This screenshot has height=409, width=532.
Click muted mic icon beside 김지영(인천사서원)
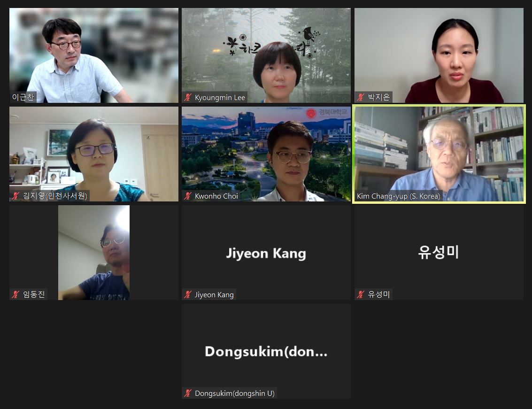[x=15, y=196]
